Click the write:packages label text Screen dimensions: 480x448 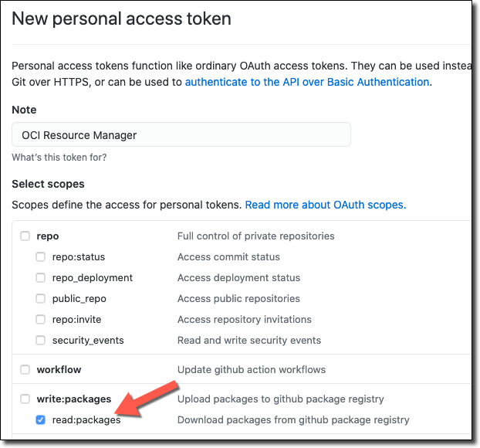click(74, 399)
